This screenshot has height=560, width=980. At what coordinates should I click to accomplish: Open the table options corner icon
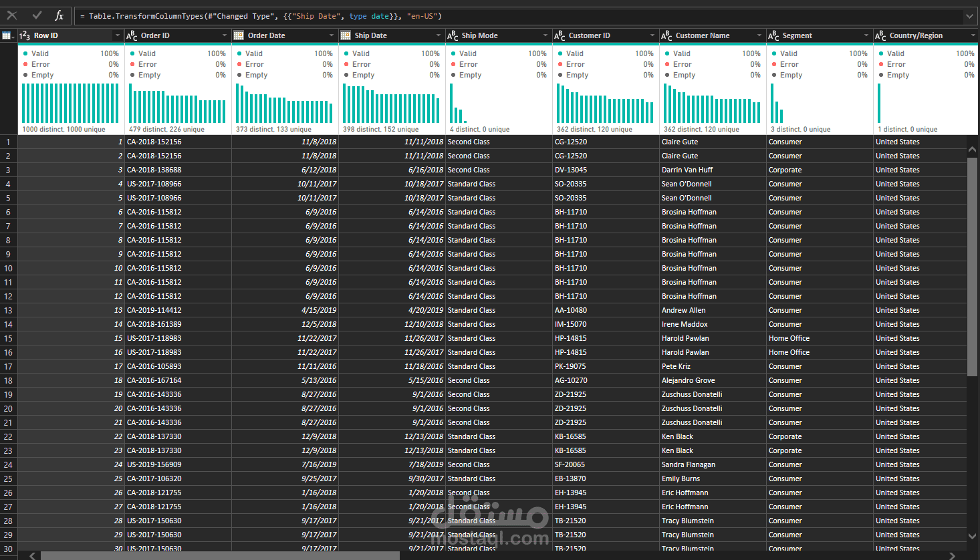pyautogui.click(x=8, y=35)
